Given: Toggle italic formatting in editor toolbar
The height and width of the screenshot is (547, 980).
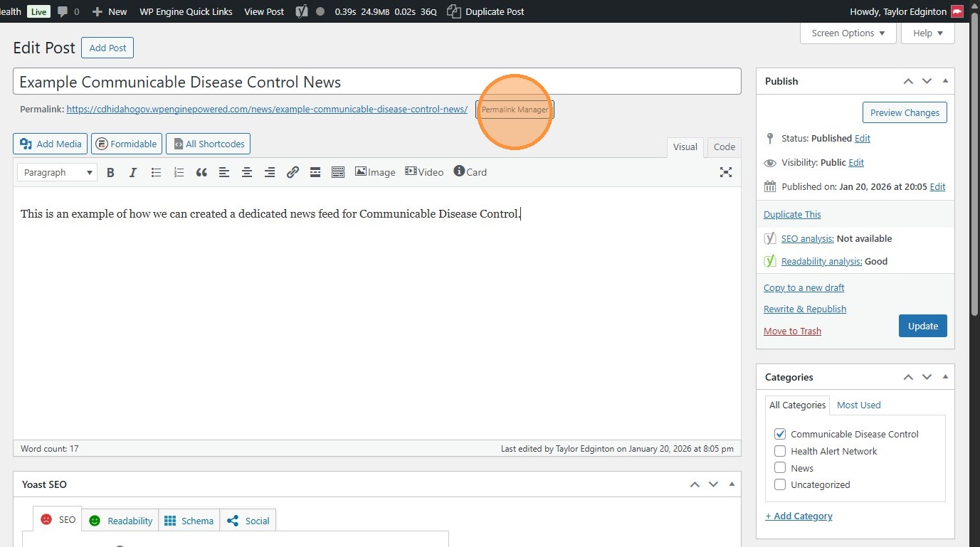Looking at the screenshot, I should (133, 172).
